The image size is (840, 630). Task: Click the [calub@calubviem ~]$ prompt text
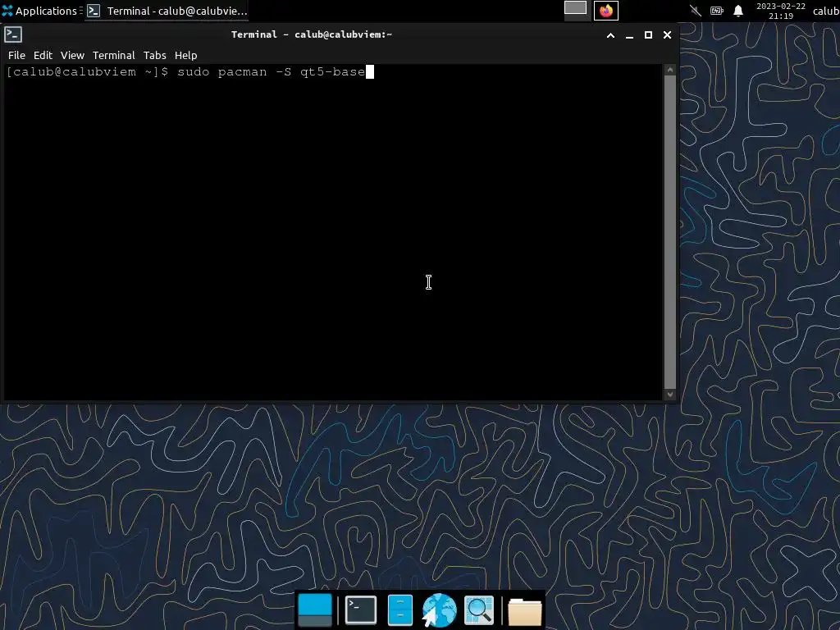click(x=87, y=72)
